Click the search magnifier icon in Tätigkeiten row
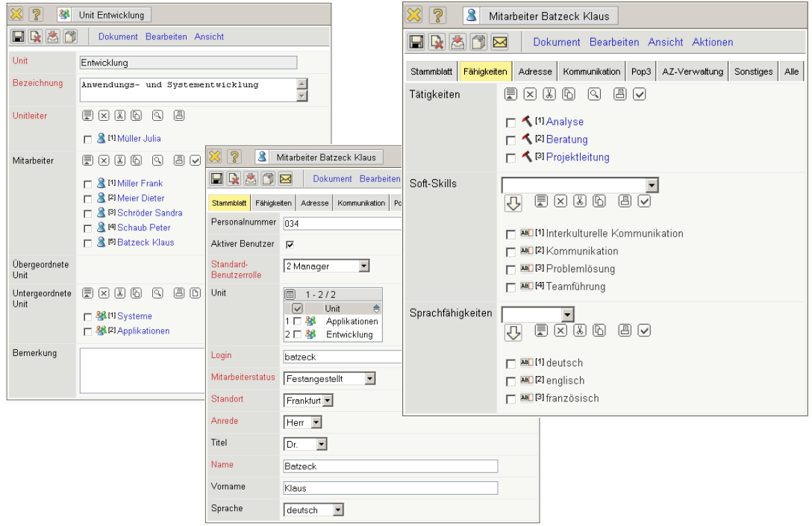Viewport: 812px width, 526px height. [x=594, y=94]
